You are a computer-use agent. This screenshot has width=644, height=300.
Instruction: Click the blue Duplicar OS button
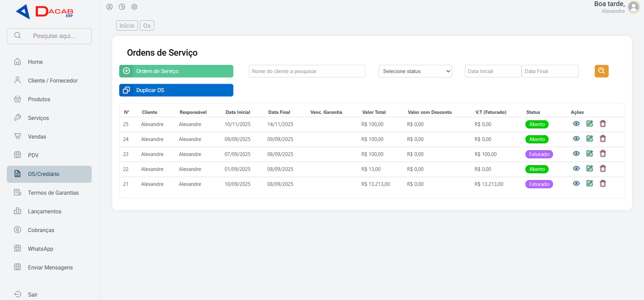pos(176,90)
